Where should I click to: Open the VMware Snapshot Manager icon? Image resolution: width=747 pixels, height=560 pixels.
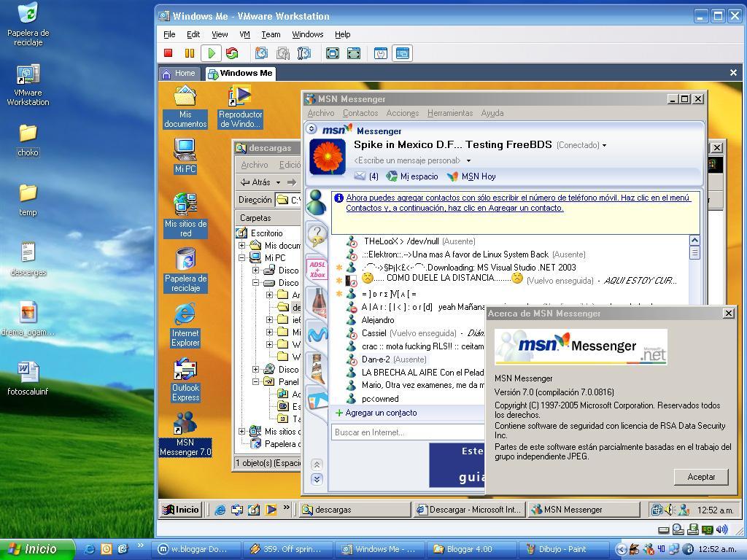tap(304, 53)
